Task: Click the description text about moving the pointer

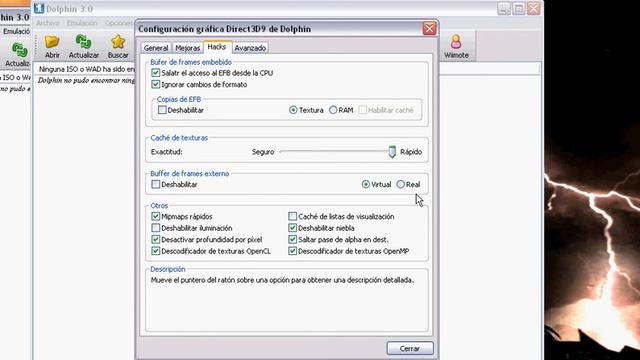Action: (282, 280)
